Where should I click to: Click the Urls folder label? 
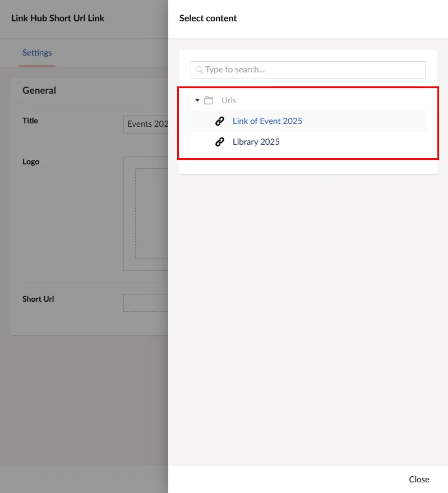[229, 100]
